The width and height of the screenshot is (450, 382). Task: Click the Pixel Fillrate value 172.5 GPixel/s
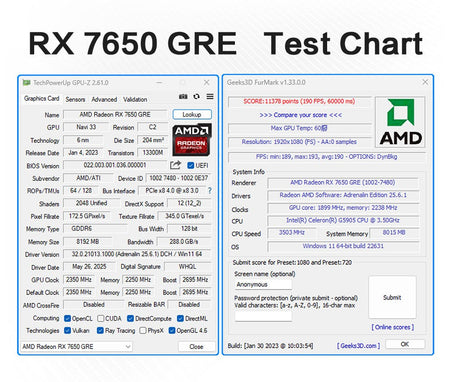[87, 216]
